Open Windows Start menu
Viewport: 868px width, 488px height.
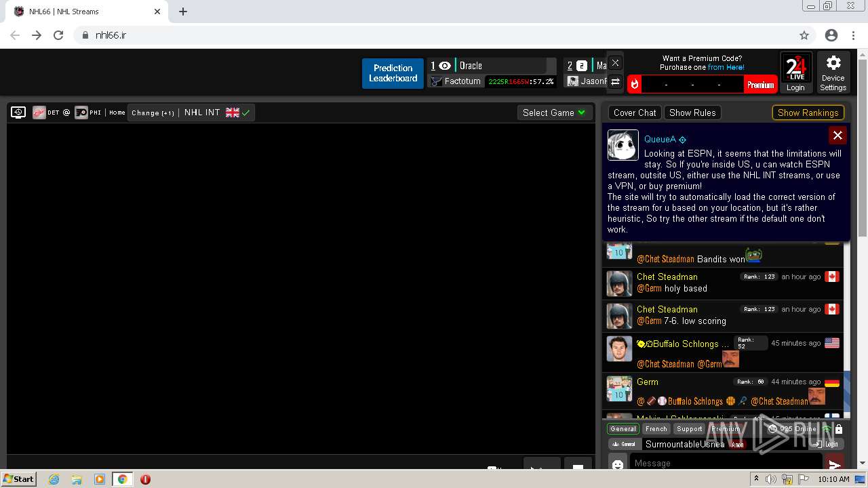click(18, 479)
